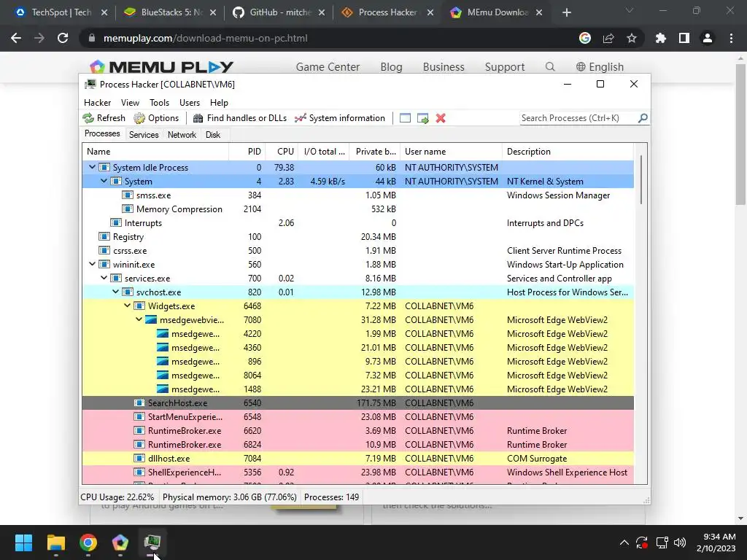
Task: Collapse the Widgets.exe tree node
Action: coord(127,306)
